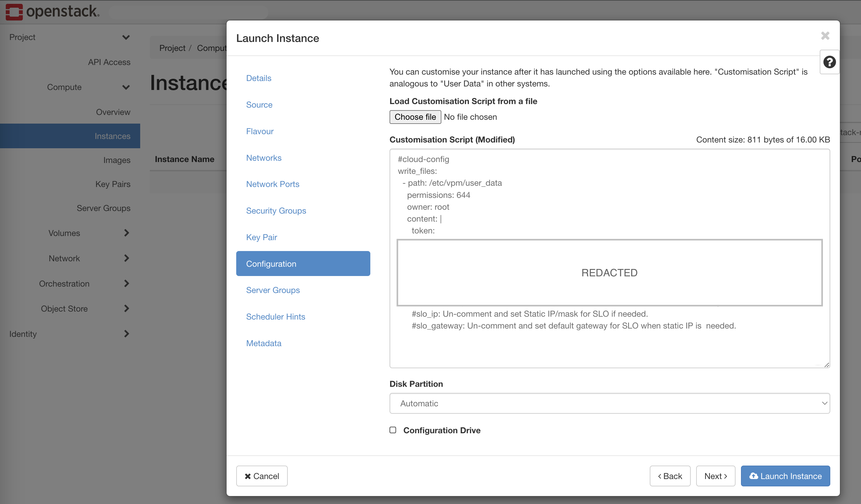Click the Choose file button

[x=415, y=117]
